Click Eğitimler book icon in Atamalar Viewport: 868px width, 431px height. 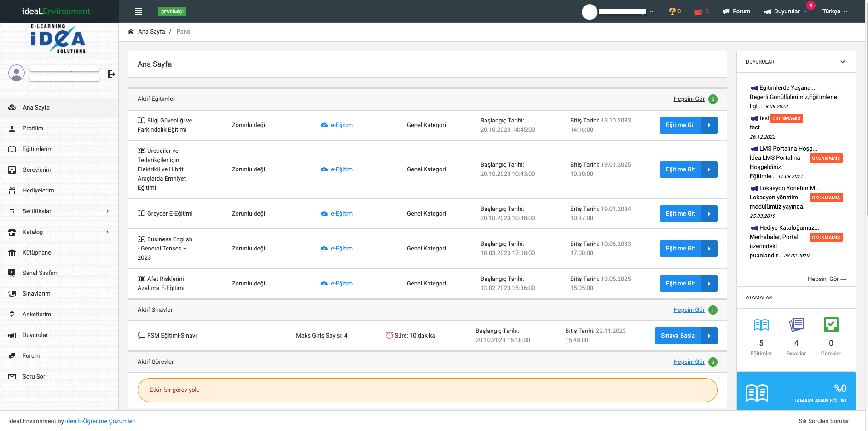pyautogui.click(x=761, y=325)
